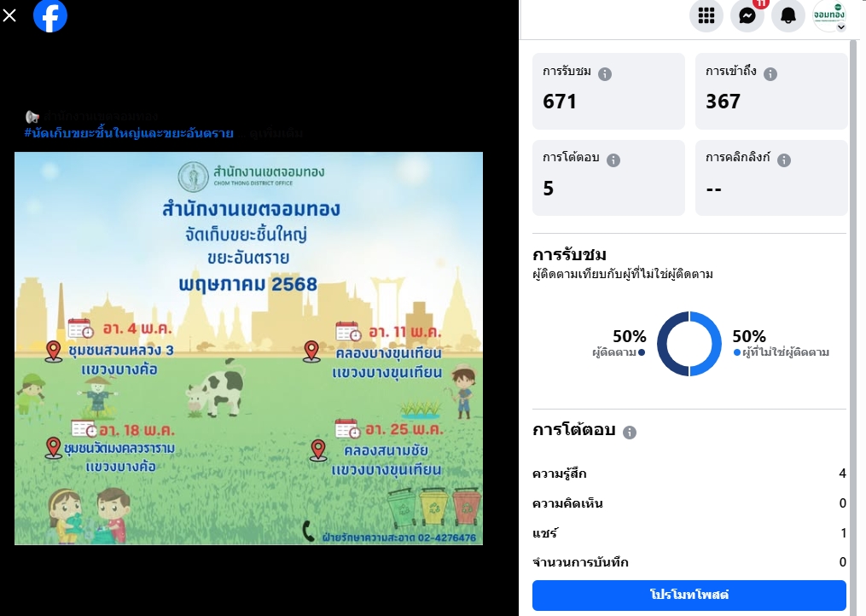This screenshot has height=616, width=866.
Task: Expand the profile account menu
Action: click(x=829, y=15)
